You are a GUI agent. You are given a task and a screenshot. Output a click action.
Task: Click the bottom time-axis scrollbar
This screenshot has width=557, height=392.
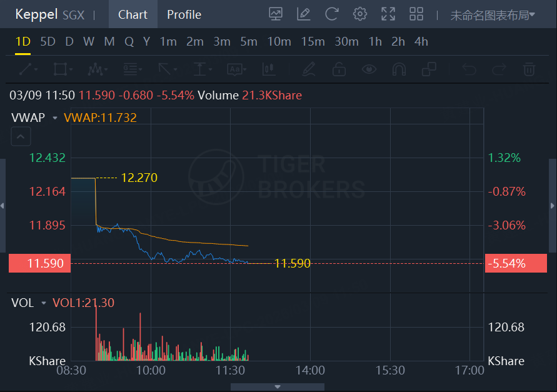[278, 387]
